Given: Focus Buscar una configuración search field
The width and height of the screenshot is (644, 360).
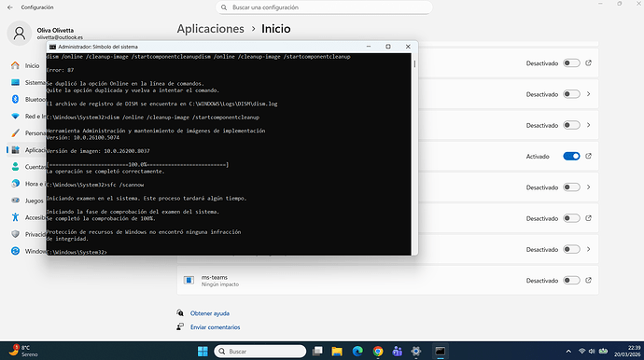Looking at the screenshot, I should point(324,7).
